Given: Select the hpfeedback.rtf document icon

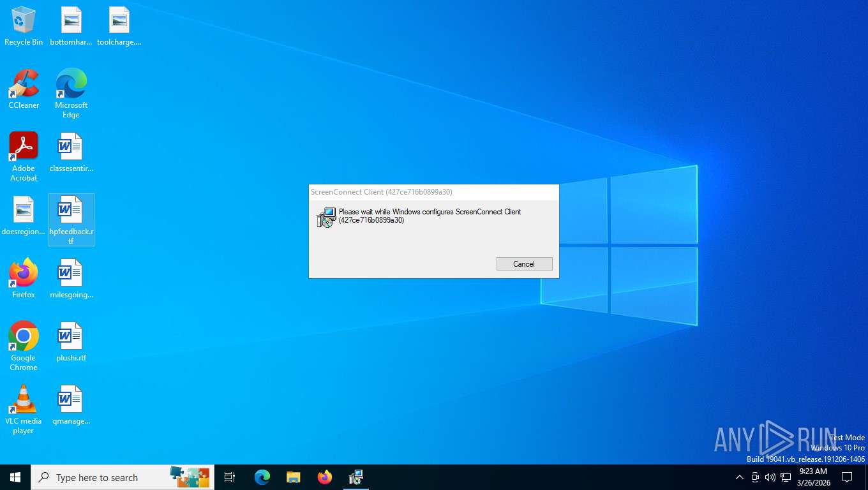Looking at the screenshot, I should click(x=71, y=220).
